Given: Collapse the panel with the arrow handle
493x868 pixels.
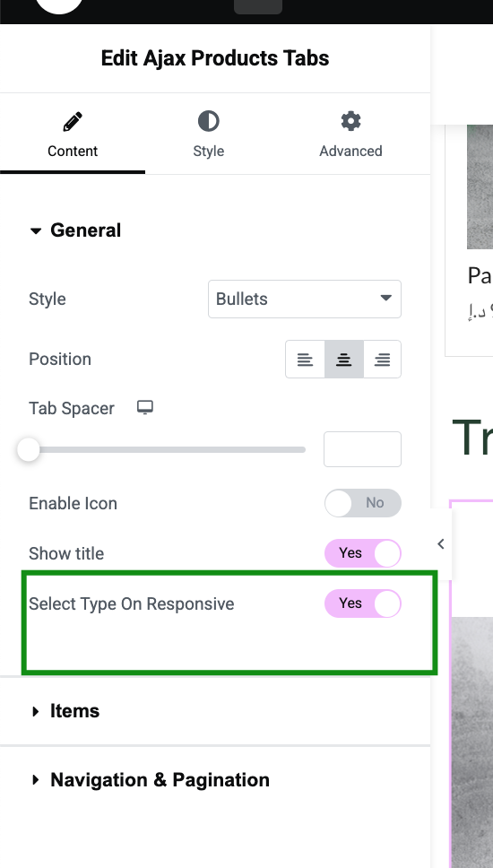Looking at the screenshot, I should [x=441, y=544].
